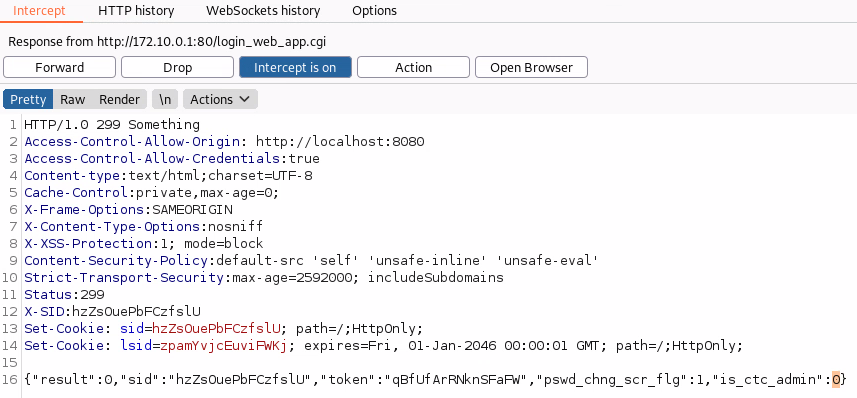
Task: Launch Open Browser
Action: point(531,67)
